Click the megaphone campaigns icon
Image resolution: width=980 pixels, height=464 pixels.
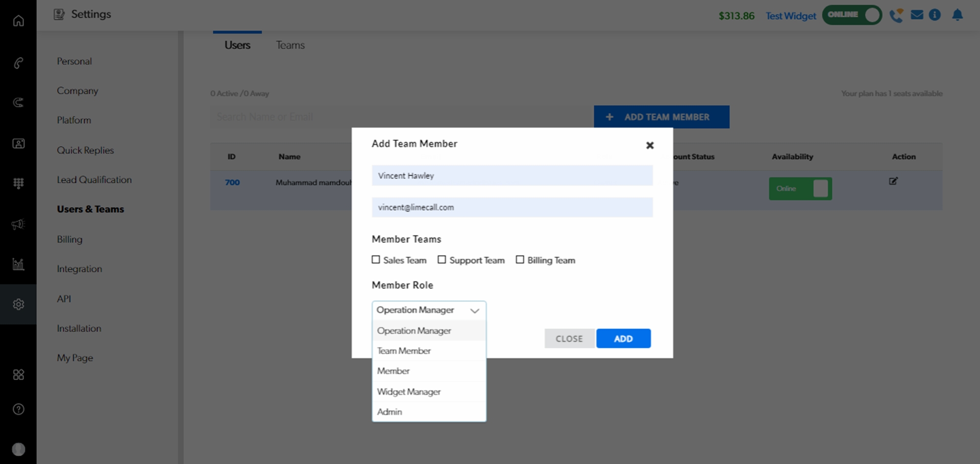18,224
